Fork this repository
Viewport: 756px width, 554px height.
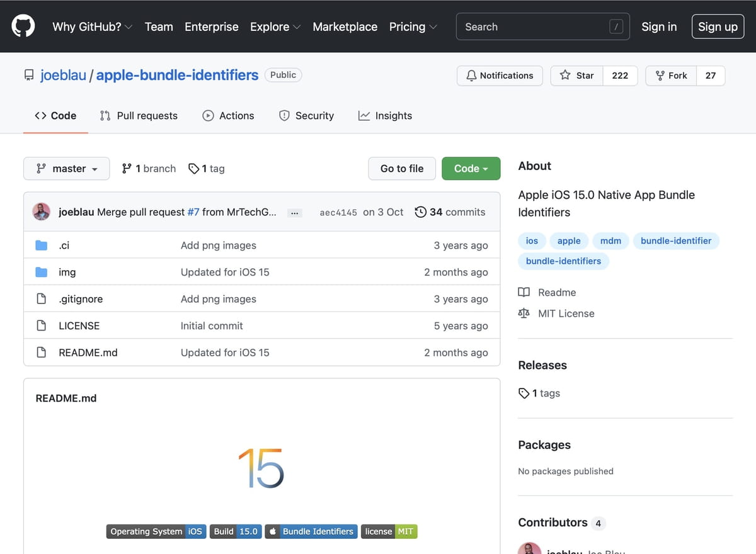point(671,76)
